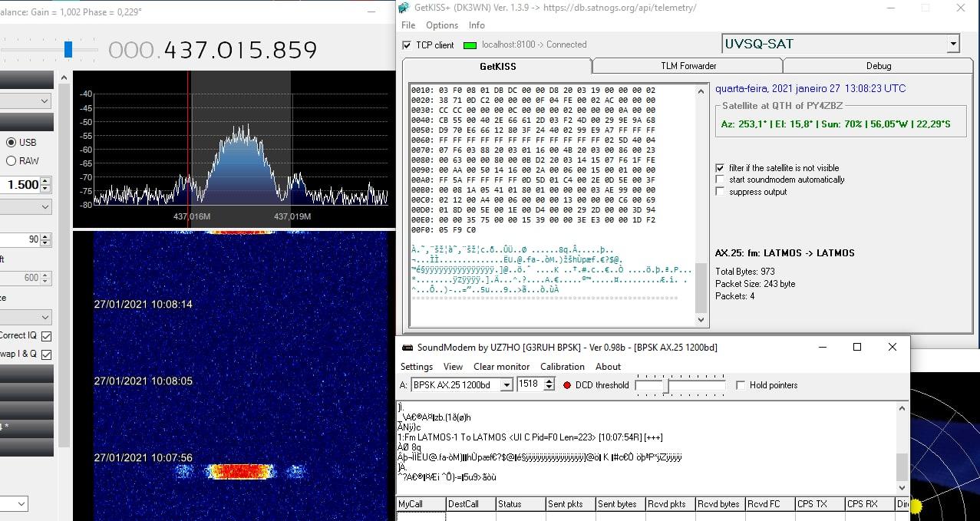Click the red DCD indicator light
This screenshot has height=521, width=980.
click(567, 385)
